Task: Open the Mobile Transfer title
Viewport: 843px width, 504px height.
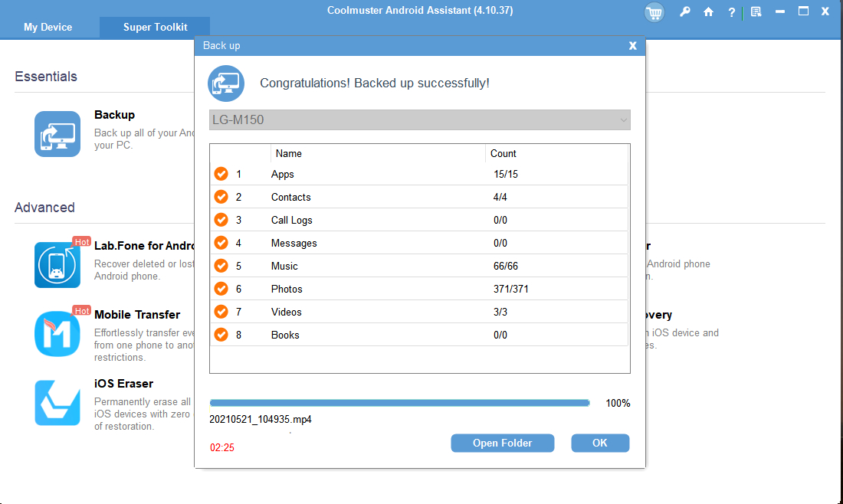Action: 137,314
